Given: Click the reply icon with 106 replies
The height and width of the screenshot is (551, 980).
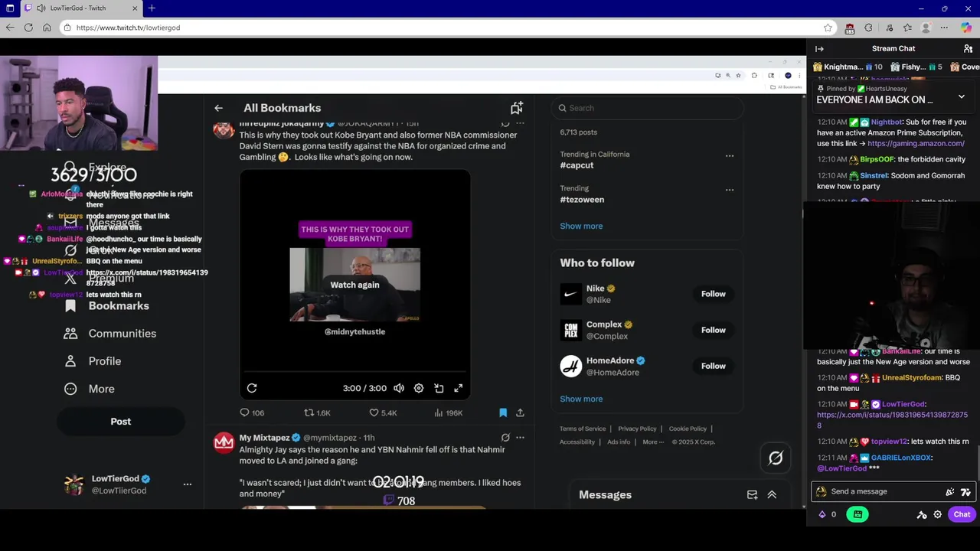Looking at the screenshot, I should click(x=245, y=412).
